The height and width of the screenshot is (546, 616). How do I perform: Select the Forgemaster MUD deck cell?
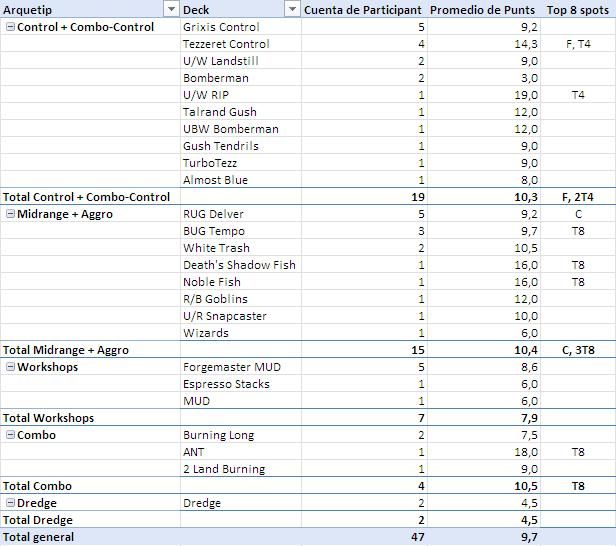click(232, 367)
